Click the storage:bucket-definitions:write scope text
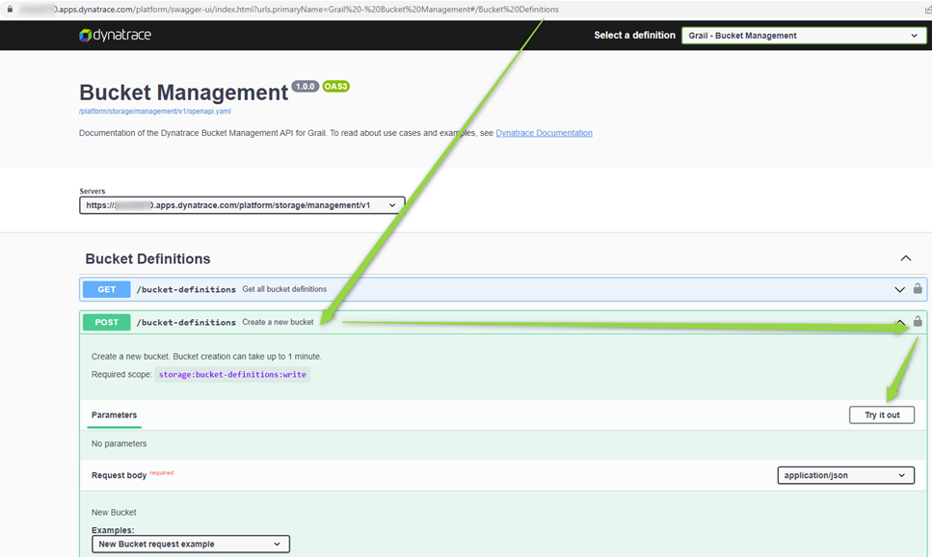This screenshot has width=932, height=560. point(232,375)
